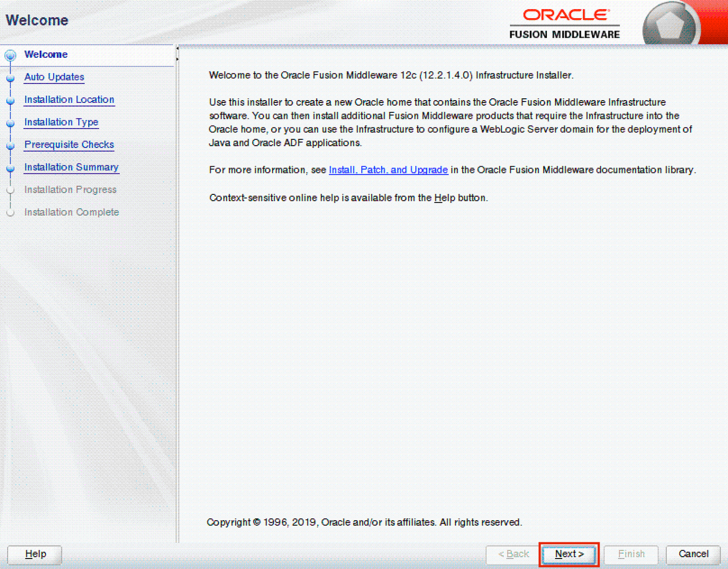Click the Installation Summary step bullet icon
Image resolution: width=728 pixels, height=569 pixels.
pos(10,168)
